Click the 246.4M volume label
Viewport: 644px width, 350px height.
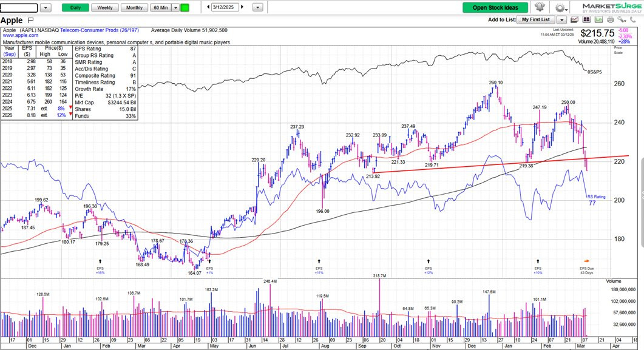tap(270, 281)
